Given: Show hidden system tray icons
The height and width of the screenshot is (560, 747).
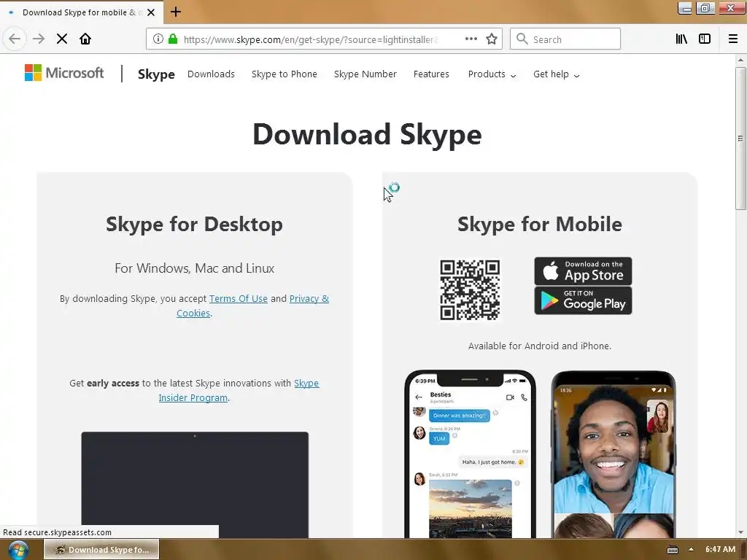Looking at the screenshot, I should tap(691, 549).
